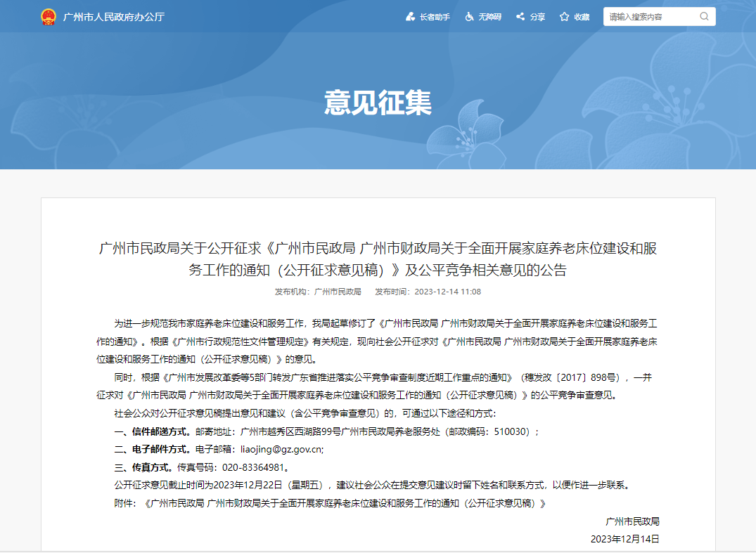The height and width of the screenshot is (553, 756).
Task: Click the national emblem logo
Action: coord(48,17)
